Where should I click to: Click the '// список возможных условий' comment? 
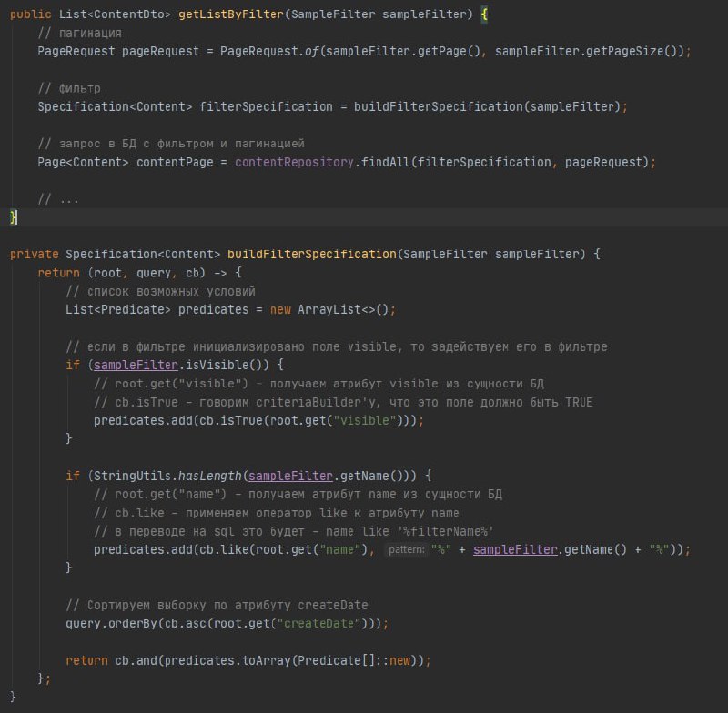pos(160,291)
